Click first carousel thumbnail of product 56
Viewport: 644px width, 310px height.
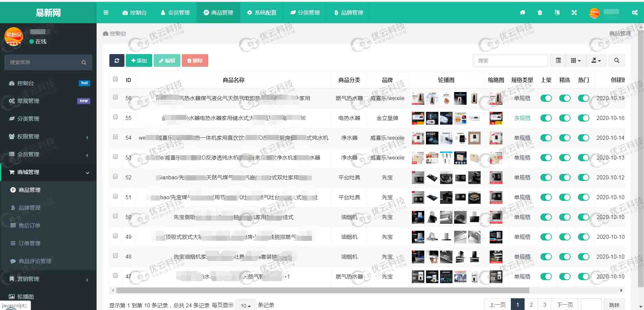coord(418,98)
